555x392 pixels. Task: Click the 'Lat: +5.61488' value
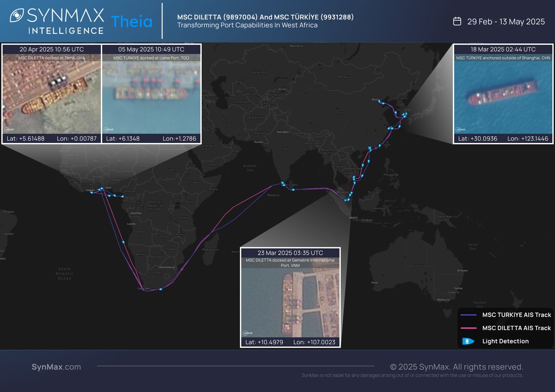(x=25, y=138)
